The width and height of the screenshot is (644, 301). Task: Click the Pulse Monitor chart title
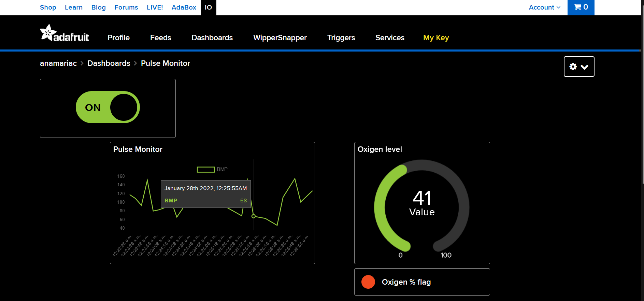tap(138, 149)
